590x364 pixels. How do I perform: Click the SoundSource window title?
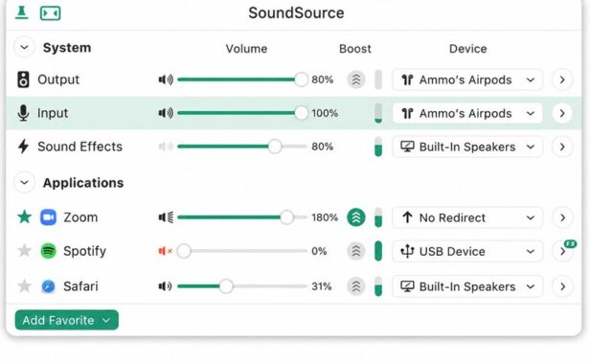pyautogui.click(x=296, y=12)
